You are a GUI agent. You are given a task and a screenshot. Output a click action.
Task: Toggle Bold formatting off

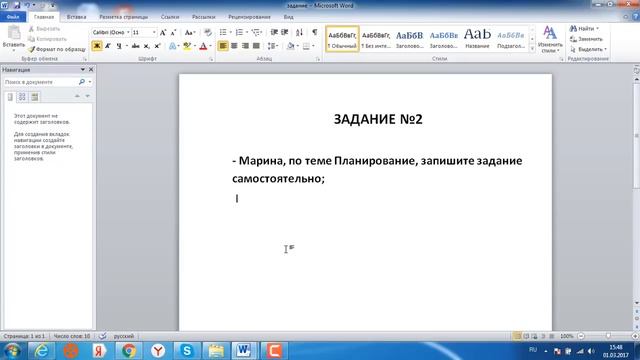97,46
